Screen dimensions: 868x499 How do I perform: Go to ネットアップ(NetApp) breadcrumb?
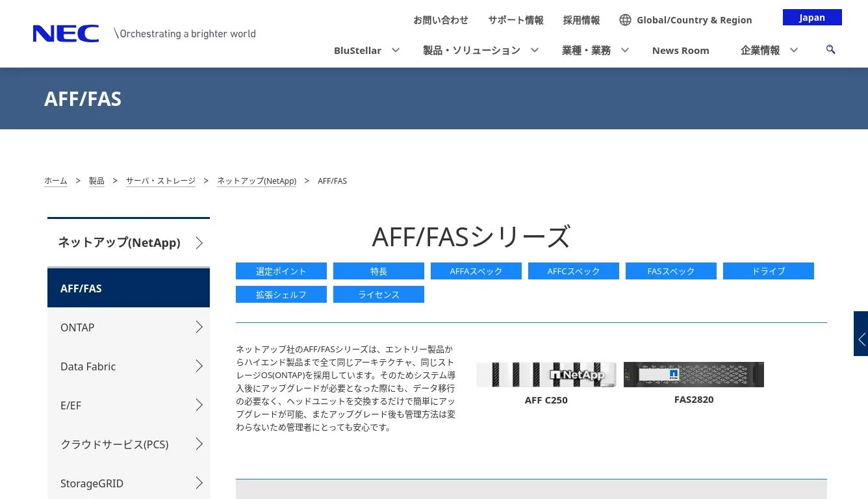[x=257, y=181]
